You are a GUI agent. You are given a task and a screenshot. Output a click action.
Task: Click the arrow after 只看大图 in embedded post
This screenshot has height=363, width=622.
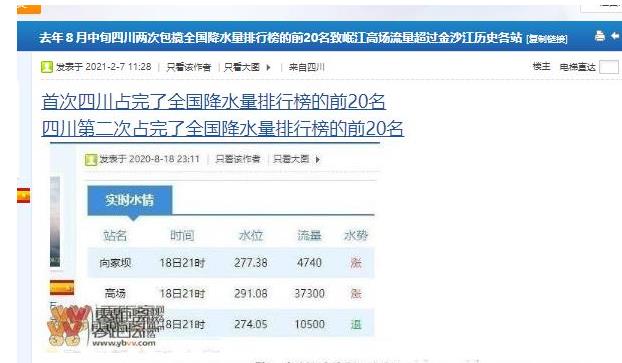pyautogui.click(x=317, y=159)
